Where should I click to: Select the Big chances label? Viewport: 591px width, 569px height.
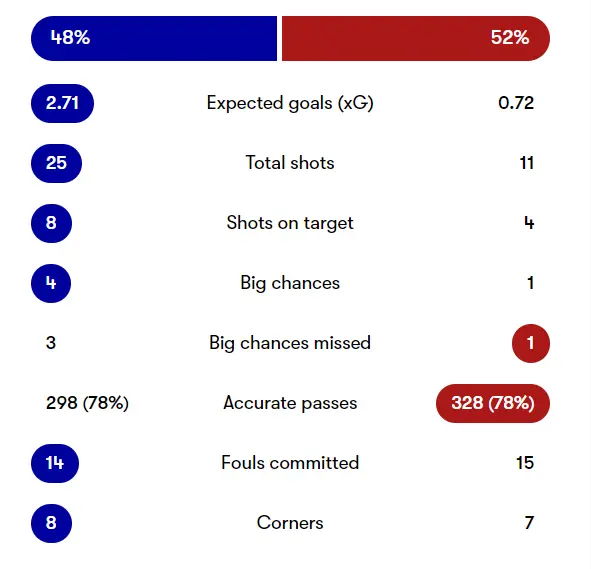[290, 283]
